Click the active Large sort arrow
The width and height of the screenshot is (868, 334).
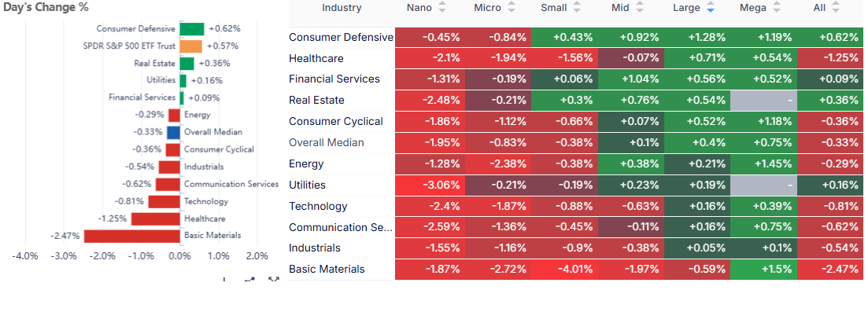[711, 8]
